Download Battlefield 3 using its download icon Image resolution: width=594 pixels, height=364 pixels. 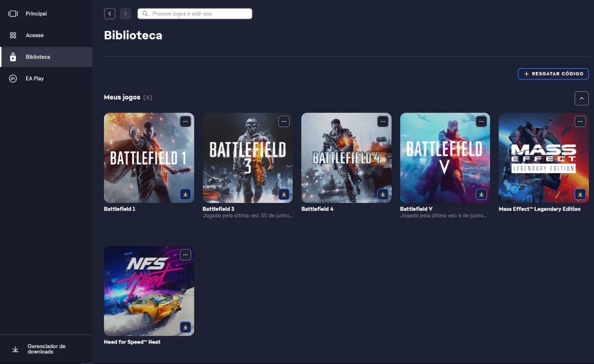284,194
